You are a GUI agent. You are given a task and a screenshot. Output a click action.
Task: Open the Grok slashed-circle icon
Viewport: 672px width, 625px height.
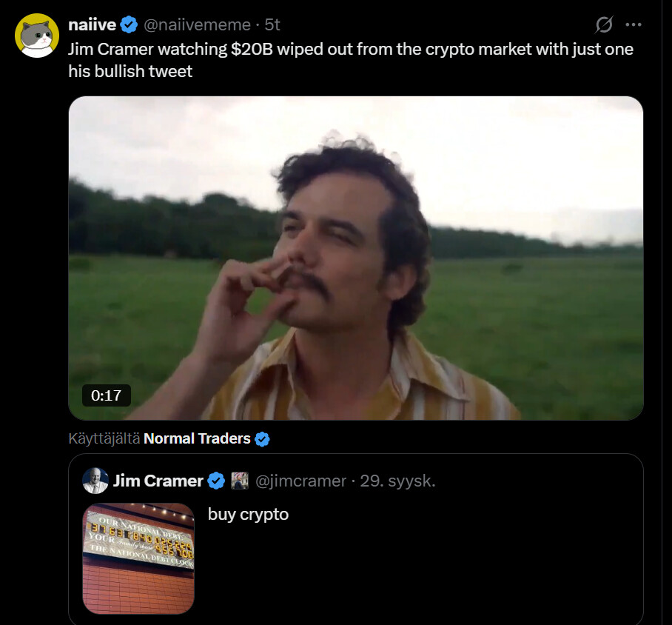pyautogui.click(x=604, y=25)
